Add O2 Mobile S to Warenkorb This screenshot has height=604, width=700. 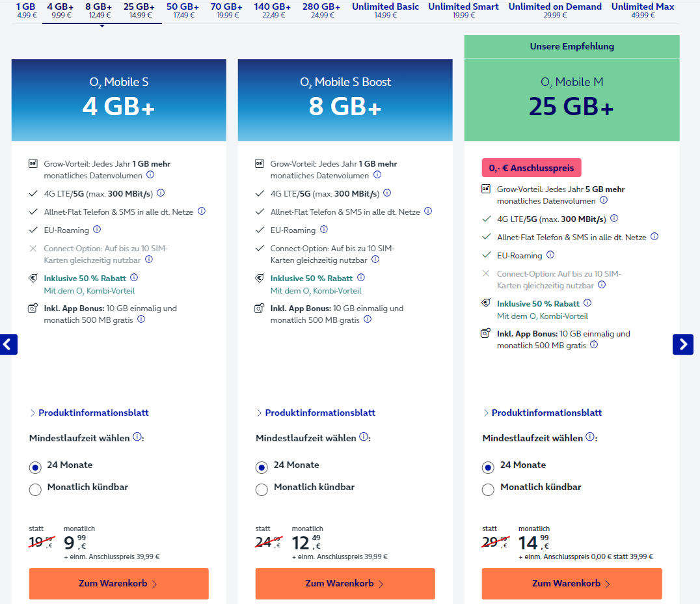click(x=119, y=583)
